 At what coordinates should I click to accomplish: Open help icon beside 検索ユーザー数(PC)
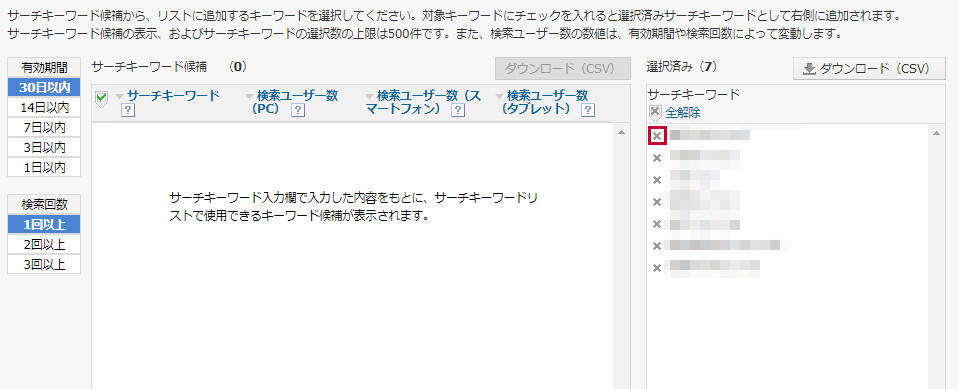(x=298, y=110)
